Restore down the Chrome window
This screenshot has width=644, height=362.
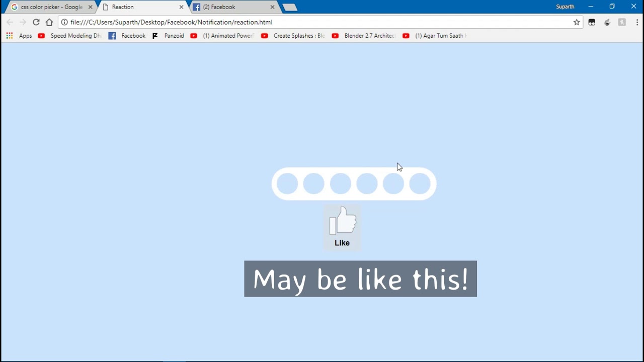[x=612, y=7]
